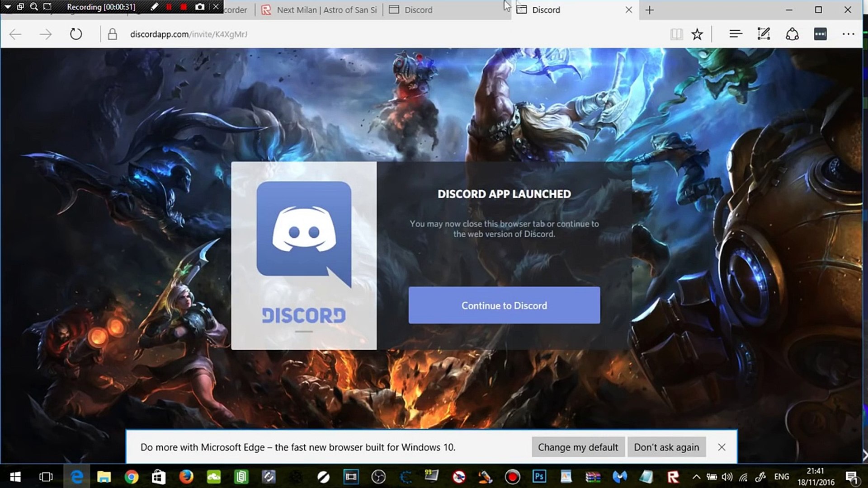Screen dimensions: 868x488
Task: Click the discordapp.com invite URL field
Action: point(189,34)
